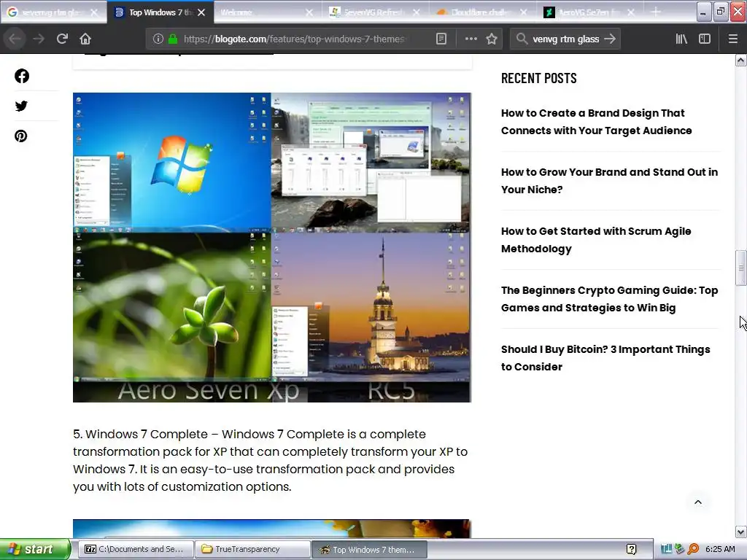Screen dimensions: 747x560
Task: Open 'How to Create a Brand Design' post
Action: (596, 122)
